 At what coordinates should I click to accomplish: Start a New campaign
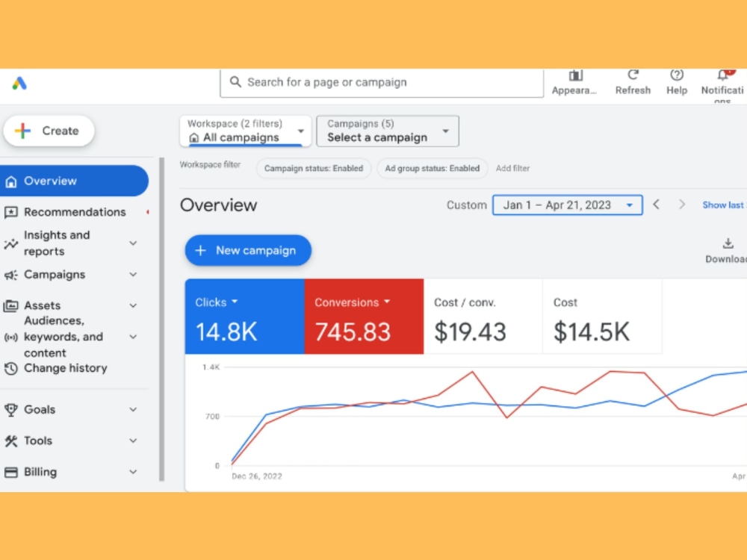248,250
